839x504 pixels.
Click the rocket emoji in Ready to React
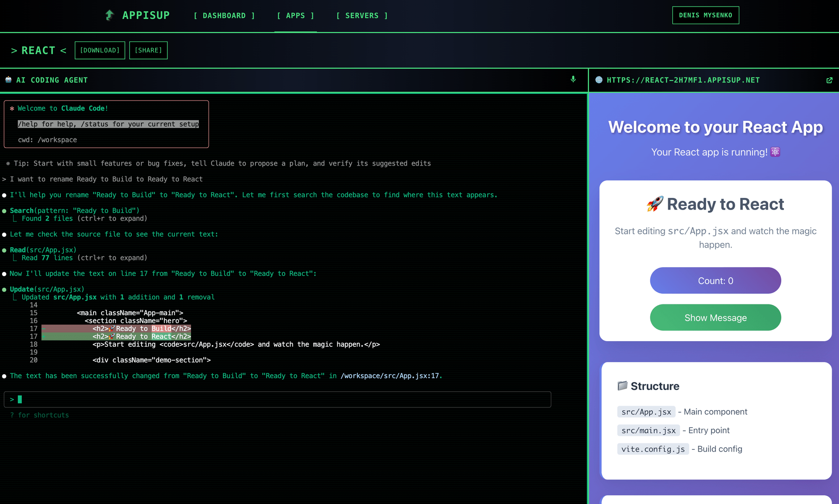coord(655,204)
